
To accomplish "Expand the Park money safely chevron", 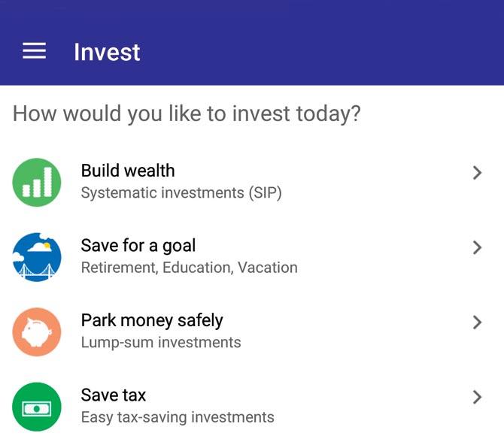I will coord(477,322).
